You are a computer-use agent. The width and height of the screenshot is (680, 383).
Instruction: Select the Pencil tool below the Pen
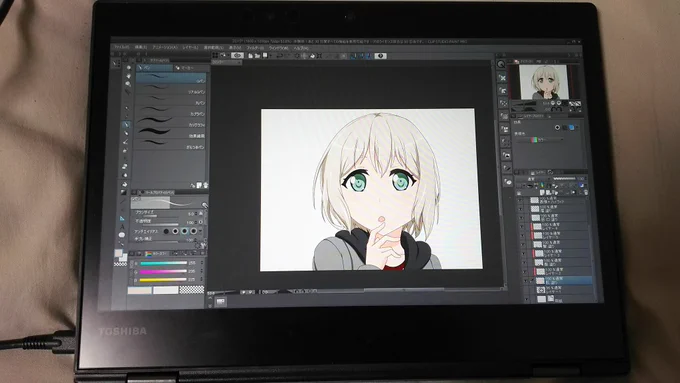click(126, 133)
